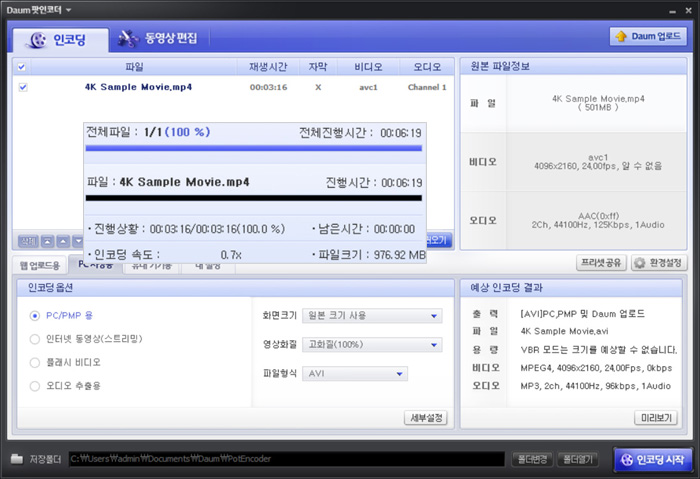This screenshot has width=700, height=479.
Task: Open 환경설정 gear settings
Action: coord(658,263)
